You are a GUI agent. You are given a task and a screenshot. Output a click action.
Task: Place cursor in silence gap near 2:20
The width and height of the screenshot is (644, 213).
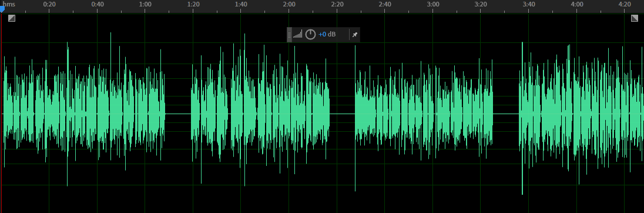[x=342, y=114]
